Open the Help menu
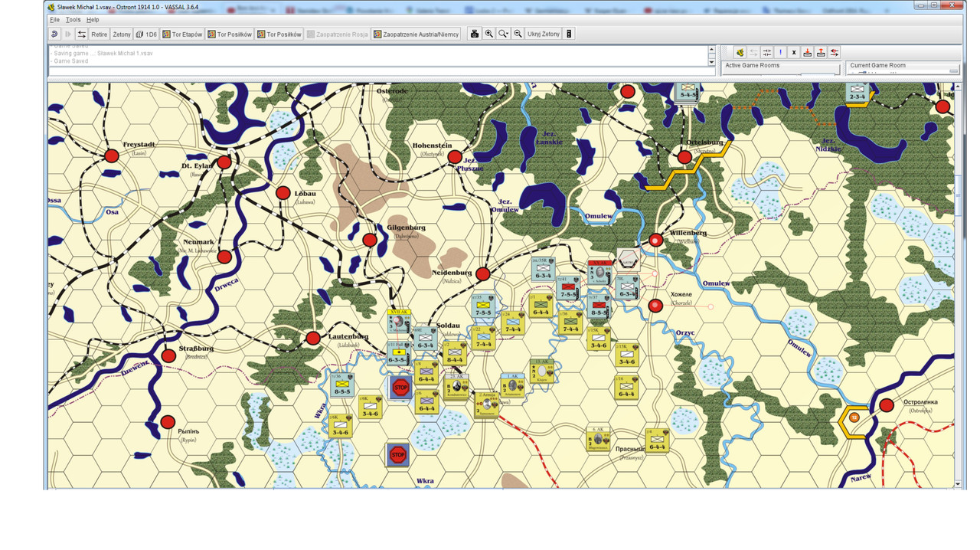 [93, 20]
